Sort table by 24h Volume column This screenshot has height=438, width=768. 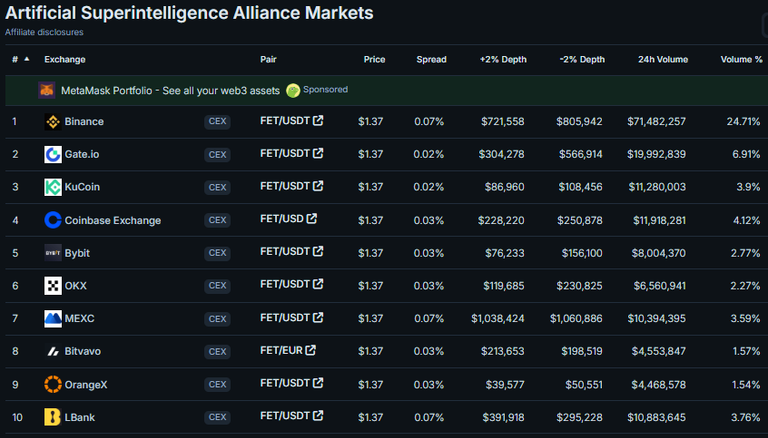pyautogui.click(x=663, y=59)
